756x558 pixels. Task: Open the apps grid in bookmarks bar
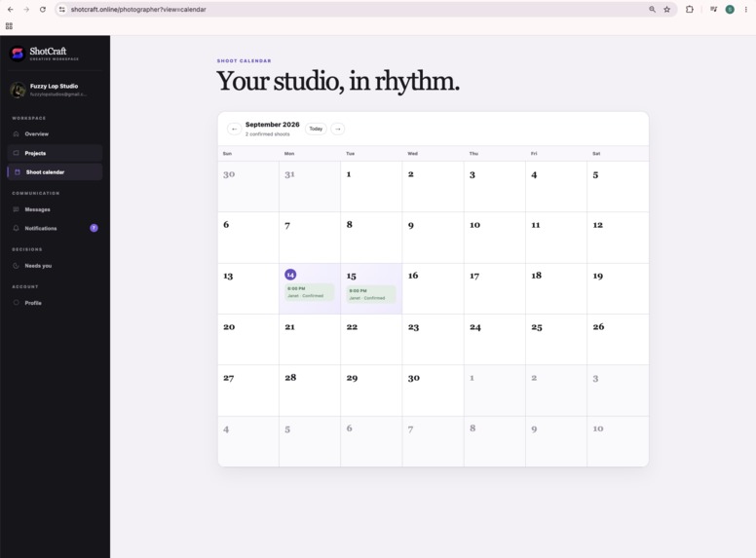[x=9, y=26]
